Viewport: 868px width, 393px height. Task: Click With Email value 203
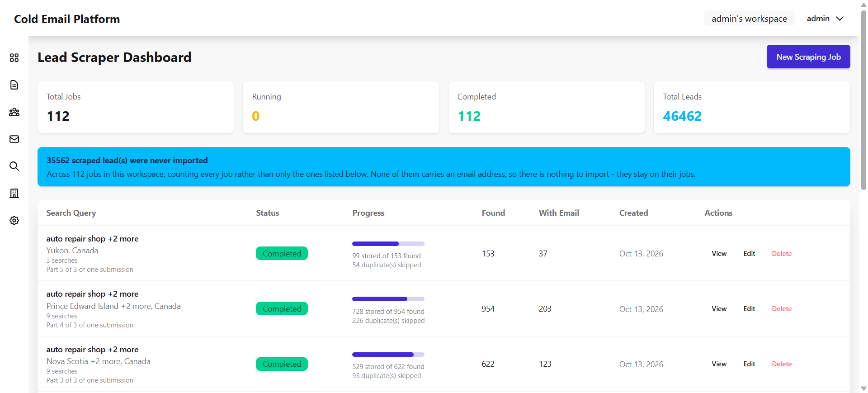click(545, 309)
